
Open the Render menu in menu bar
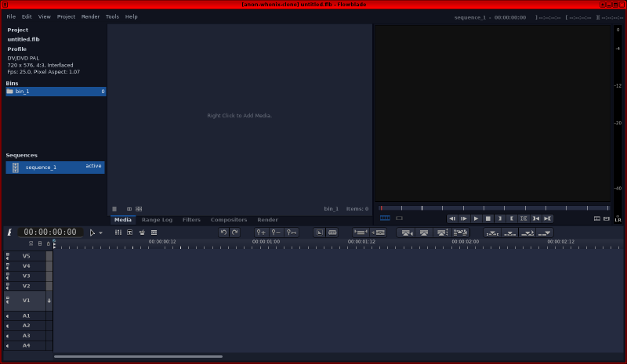tap(91, 16)
